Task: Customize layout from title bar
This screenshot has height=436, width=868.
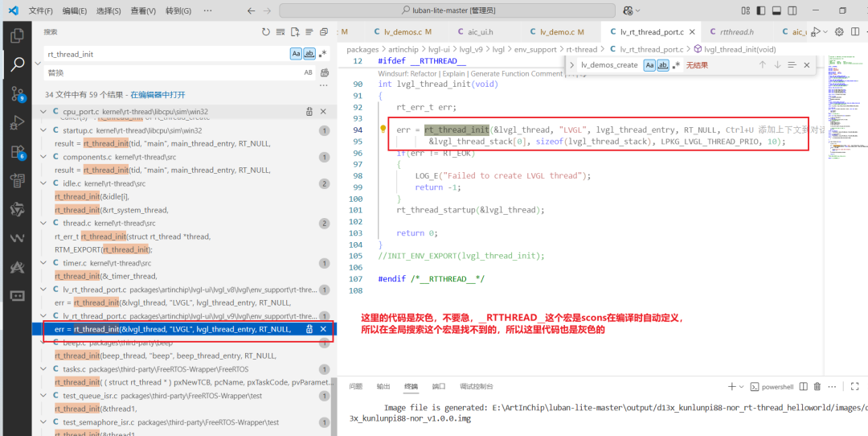Action: pos(746,10)
